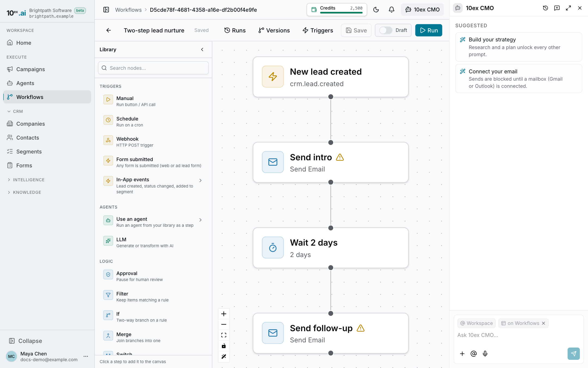Open notifications bell
The width and height of the screenshot is (588, 368).
pos(391,10)
